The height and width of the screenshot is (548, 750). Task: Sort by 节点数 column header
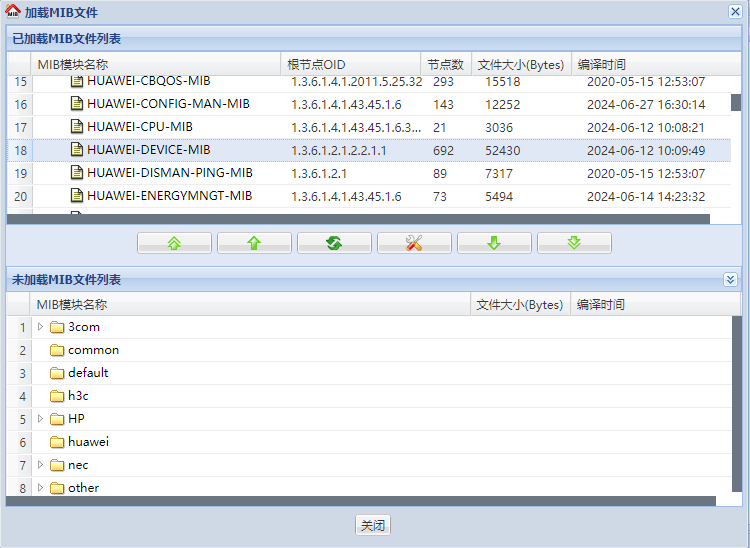coord(446,64)
